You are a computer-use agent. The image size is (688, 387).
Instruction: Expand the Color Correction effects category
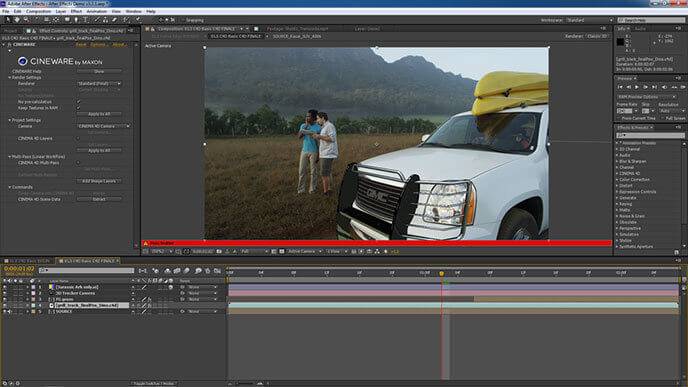click(x=634, y=179)
